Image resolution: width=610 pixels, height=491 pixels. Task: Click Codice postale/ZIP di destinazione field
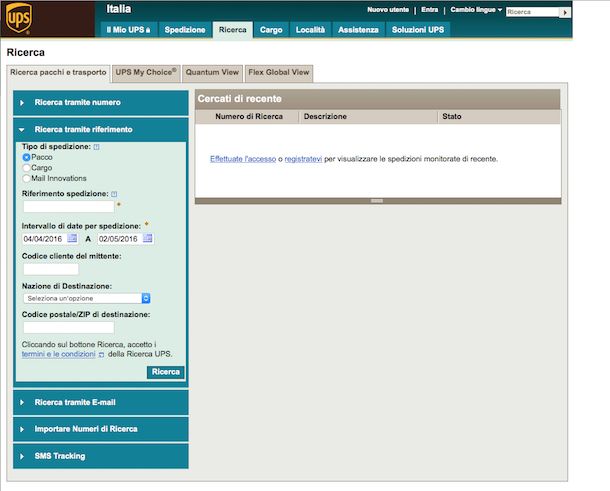(x=69, y=328)
